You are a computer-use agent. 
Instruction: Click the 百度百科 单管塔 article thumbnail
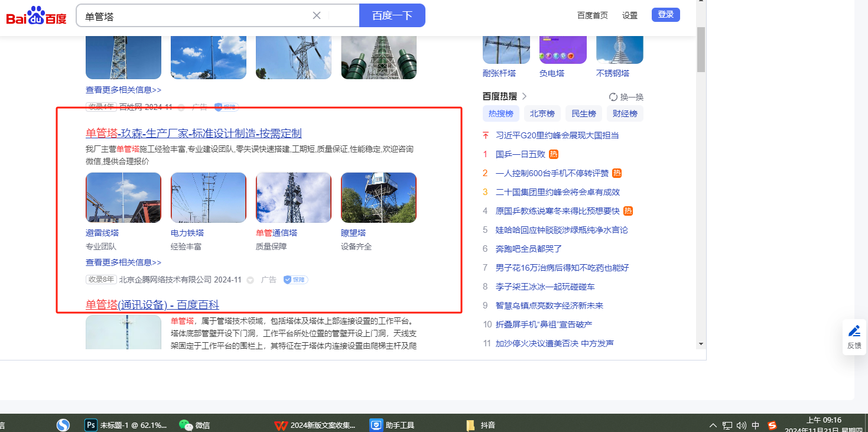tap(123, 332)
